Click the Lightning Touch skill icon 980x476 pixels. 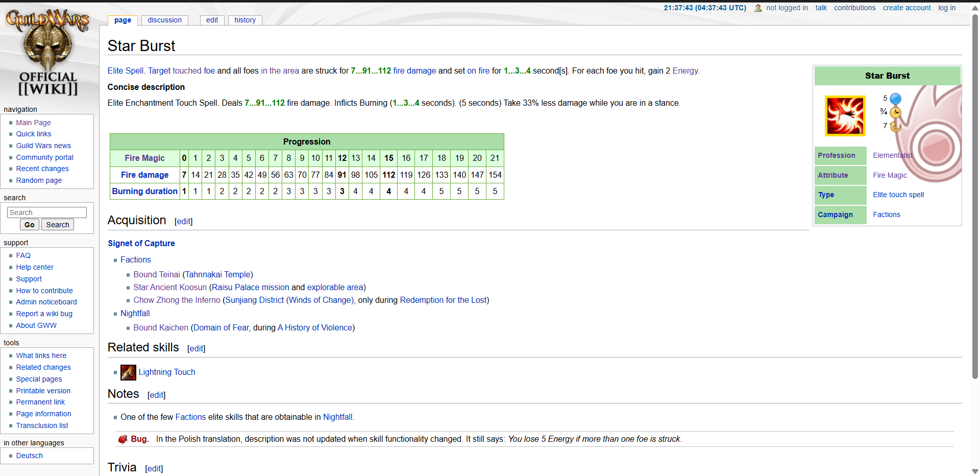[x=128, y=372]
